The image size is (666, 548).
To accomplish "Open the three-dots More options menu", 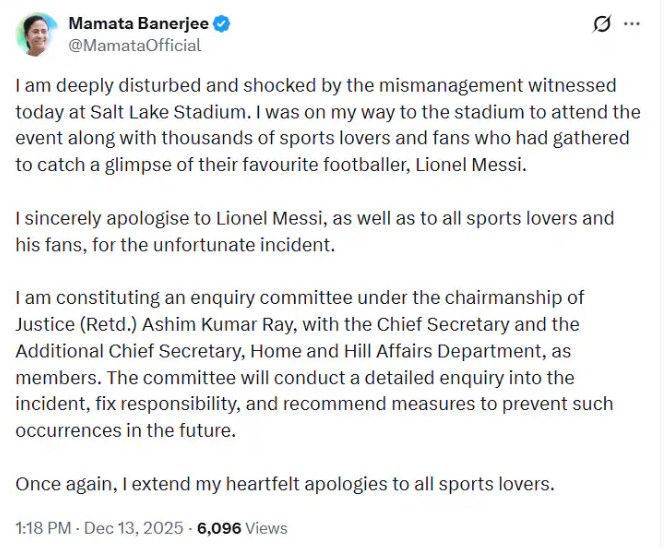I will coord(631,24).
